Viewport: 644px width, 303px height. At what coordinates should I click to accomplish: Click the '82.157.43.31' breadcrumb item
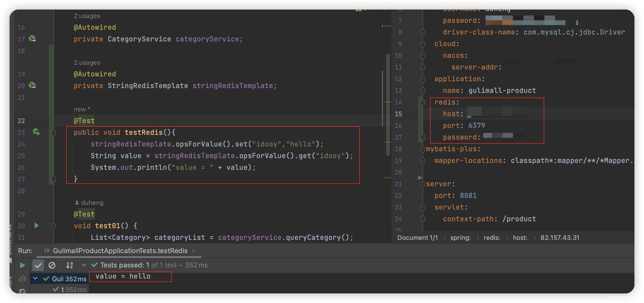[x=560, y=237]
